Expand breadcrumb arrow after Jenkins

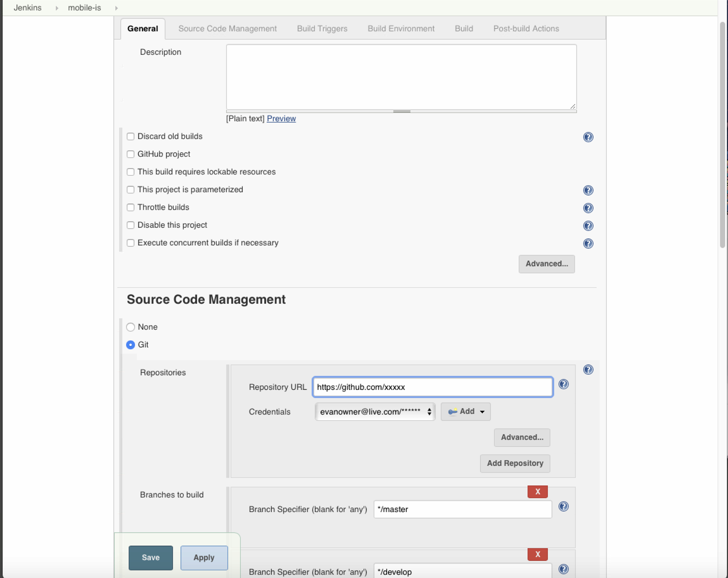click(57, 8)
